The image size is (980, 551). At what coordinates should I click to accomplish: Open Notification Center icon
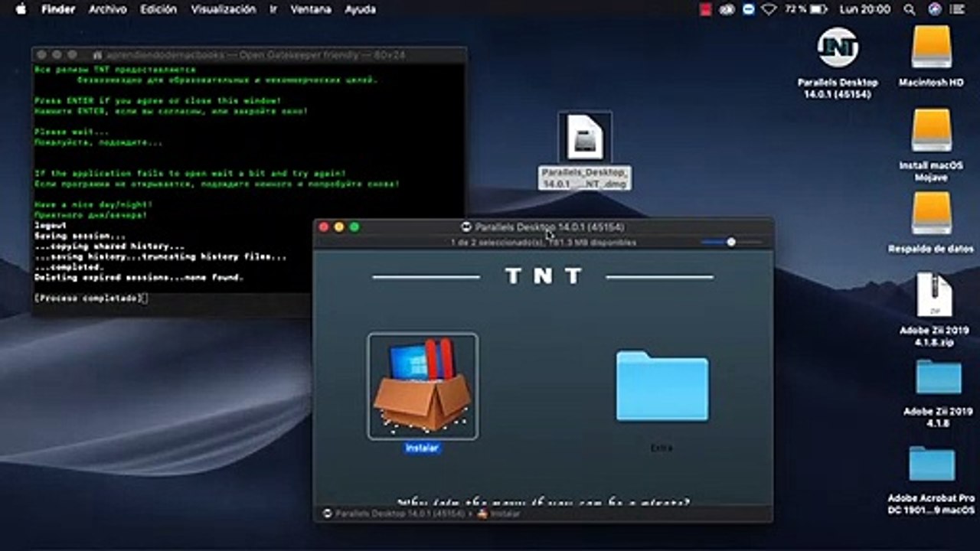(x=957, y=9)
